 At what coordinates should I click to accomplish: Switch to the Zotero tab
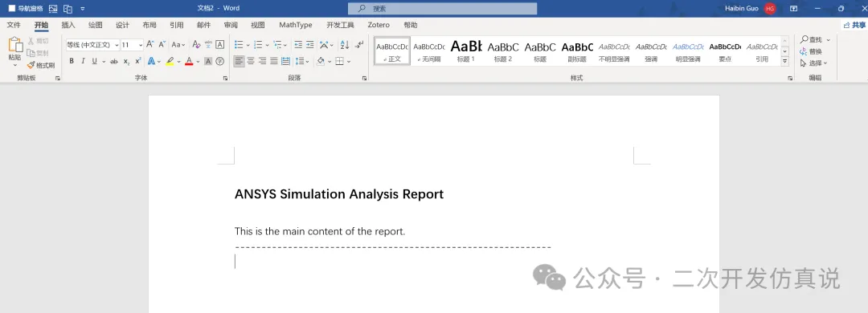379,25
